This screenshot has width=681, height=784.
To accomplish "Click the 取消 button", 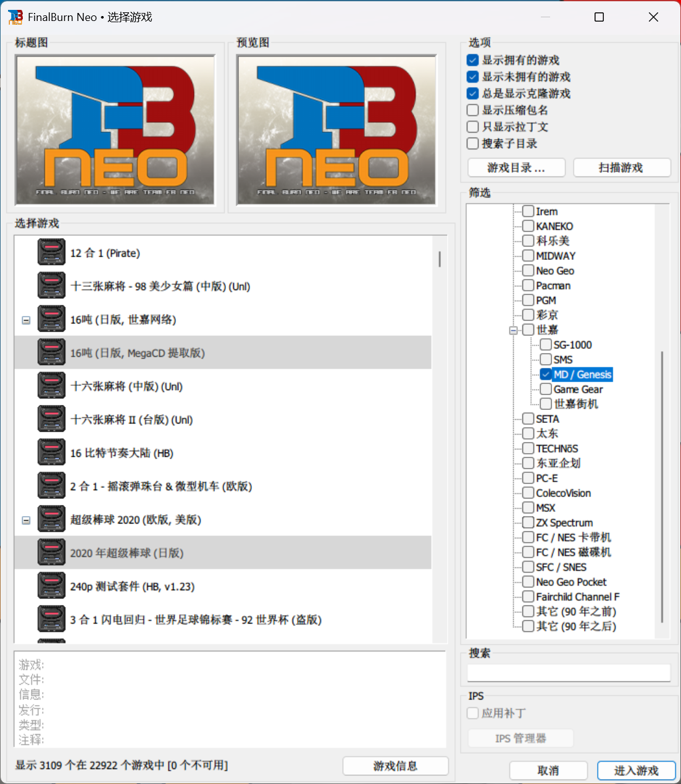I will pyautogui.click(x=548, y=770).
